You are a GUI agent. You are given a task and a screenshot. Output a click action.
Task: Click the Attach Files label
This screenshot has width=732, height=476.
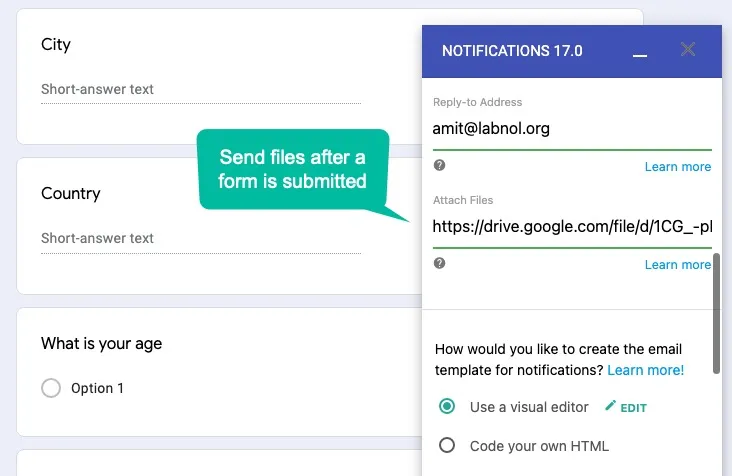[463, 200]
